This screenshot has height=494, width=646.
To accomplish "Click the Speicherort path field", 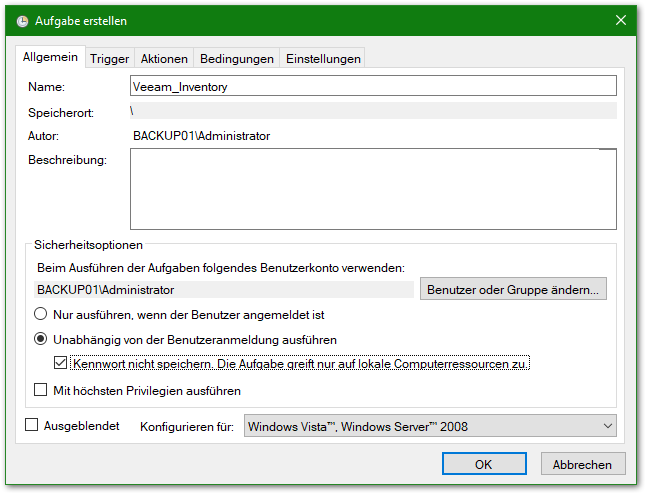I will point(373,111).
